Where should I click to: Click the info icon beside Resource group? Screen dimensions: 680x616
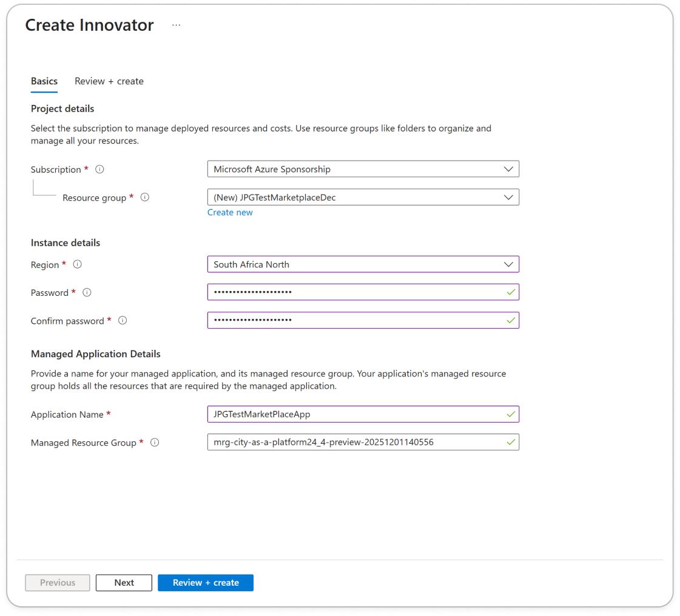coord(145,198)
